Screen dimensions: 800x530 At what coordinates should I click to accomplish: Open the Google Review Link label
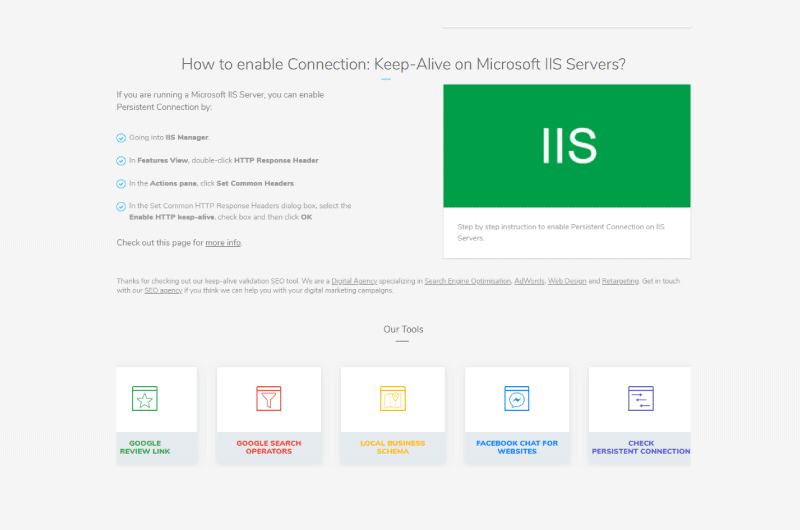tap(145, 447)
